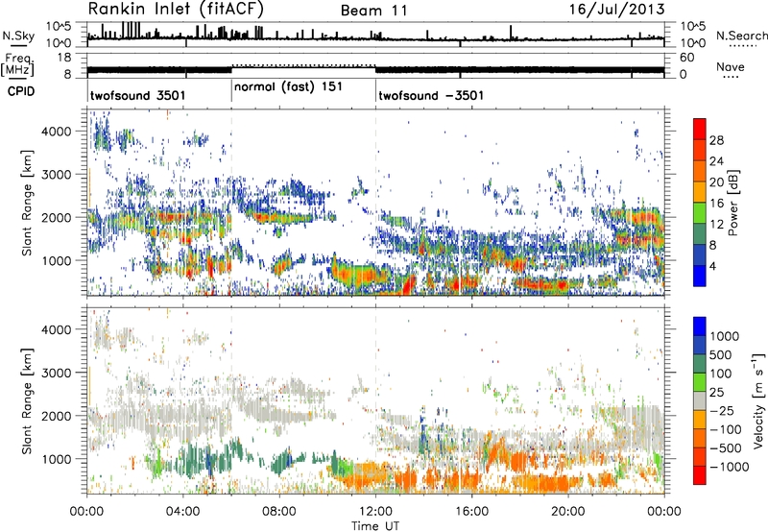
Task: Click the power panel 'Slant Range [km]' label
Action: [x=27, y=203]
